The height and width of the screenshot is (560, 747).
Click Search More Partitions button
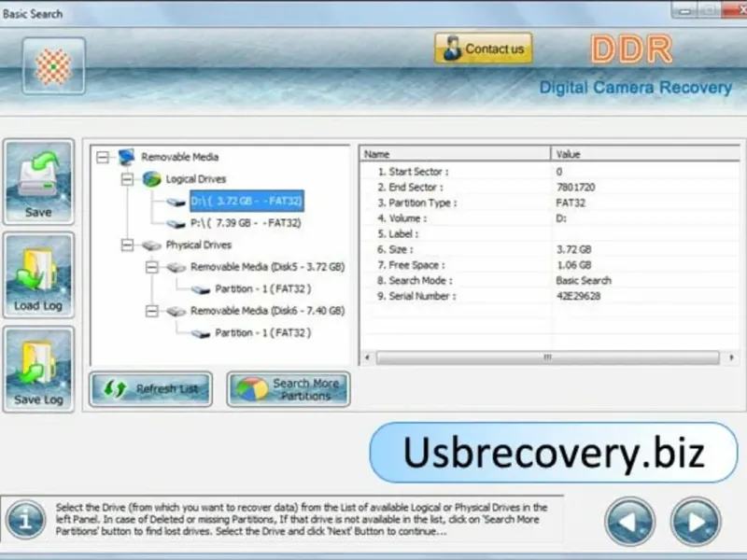289,389
